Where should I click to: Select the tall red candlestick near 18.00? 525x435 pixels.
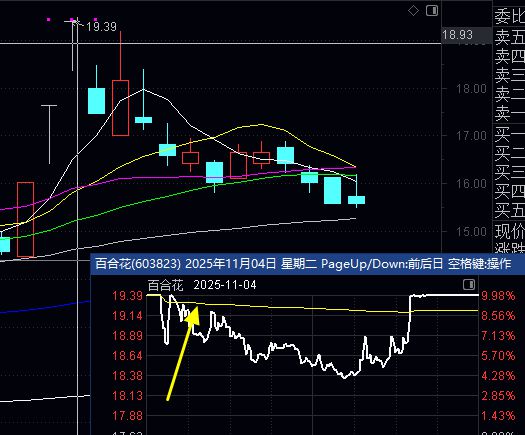tap(121, 108)
